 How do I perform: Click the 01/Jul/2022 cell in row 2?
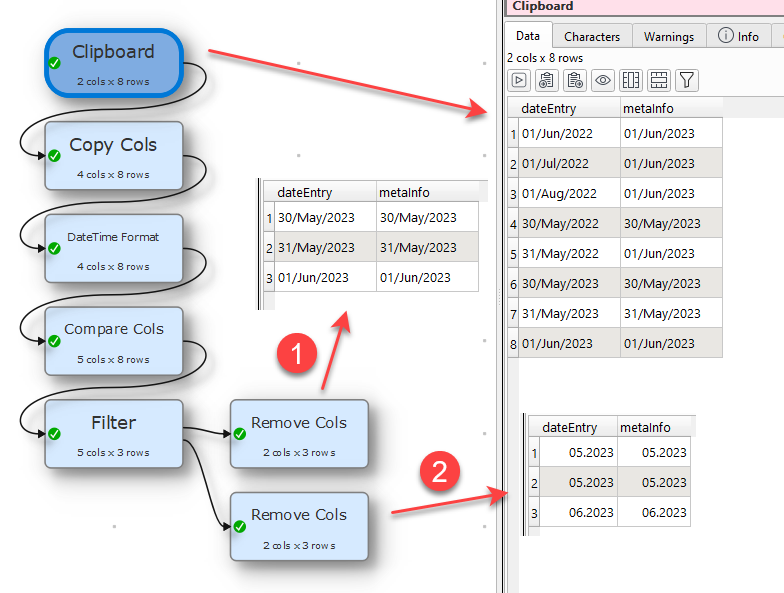click(x=569, y=163)
